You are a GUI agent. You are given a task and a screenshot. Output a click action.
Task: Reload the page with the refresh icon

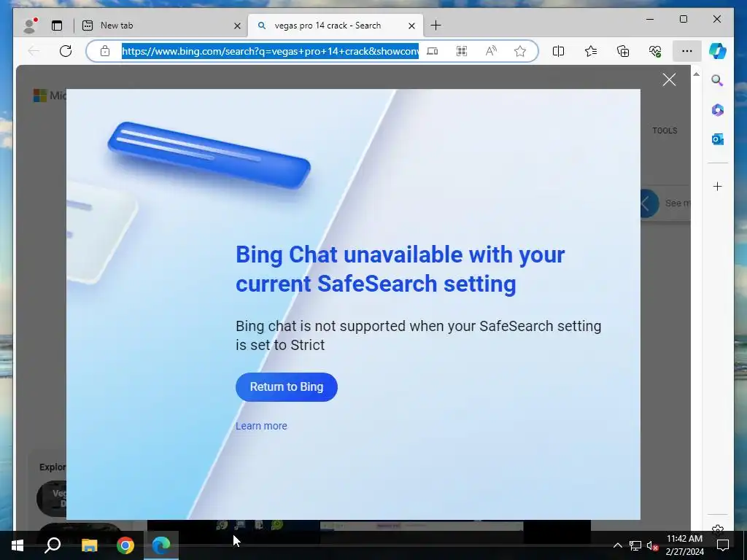pyautogui.click(x=66, y=51)
